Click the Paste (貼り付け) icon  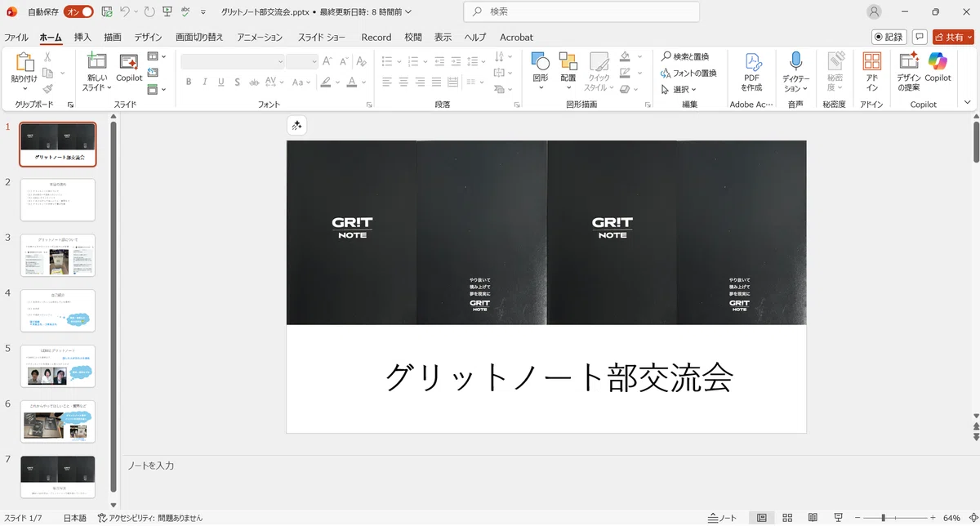(24, 62)
